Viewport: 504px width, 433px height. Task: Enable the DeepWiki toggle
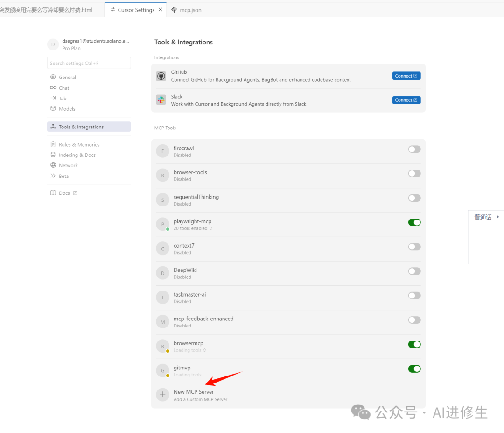[414, 271]
